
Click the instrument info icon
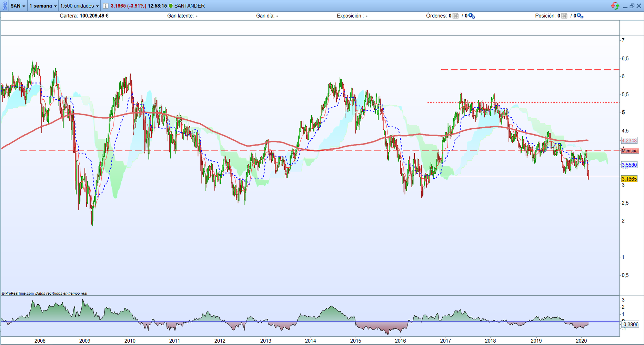click(x=105, y=6)
